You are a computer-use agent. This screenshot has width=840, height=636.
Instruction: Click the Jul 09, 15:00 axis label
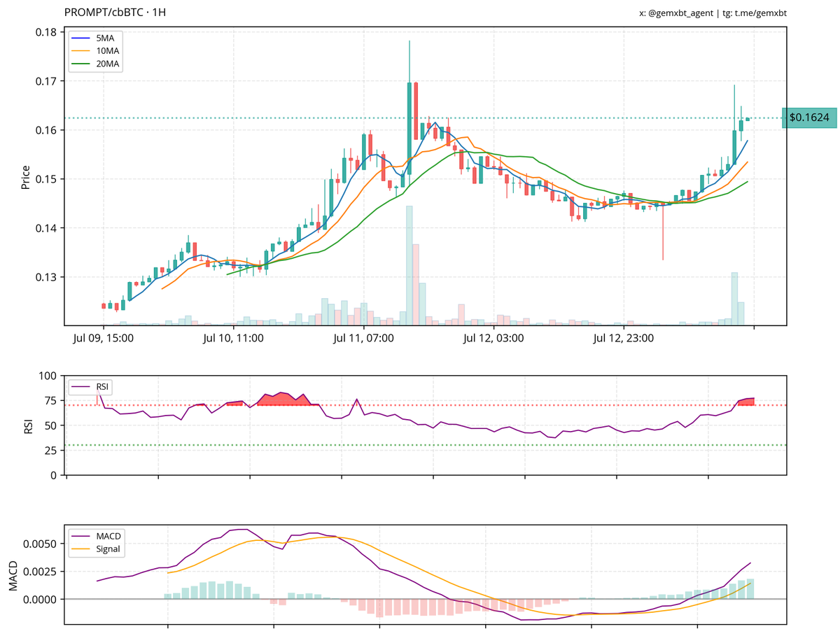(x=104, y=339)
